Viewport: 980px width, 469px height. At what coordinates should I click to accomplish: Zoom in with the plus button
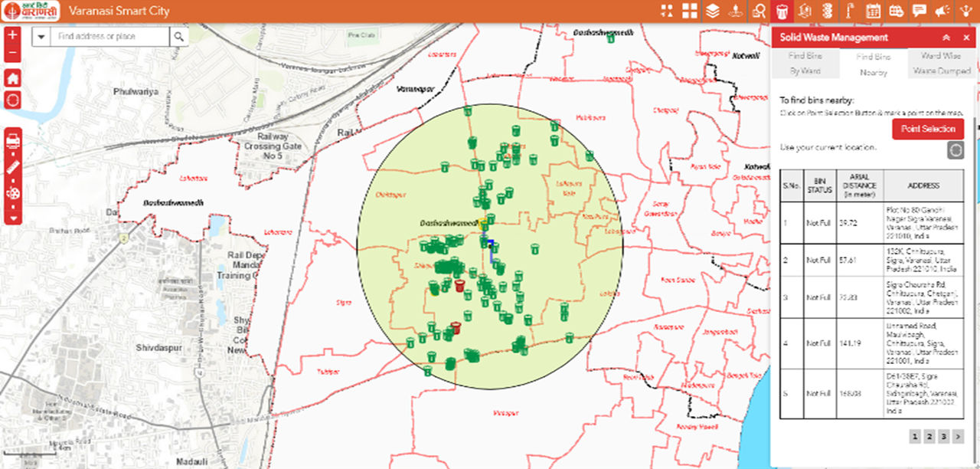pos(12,36)
